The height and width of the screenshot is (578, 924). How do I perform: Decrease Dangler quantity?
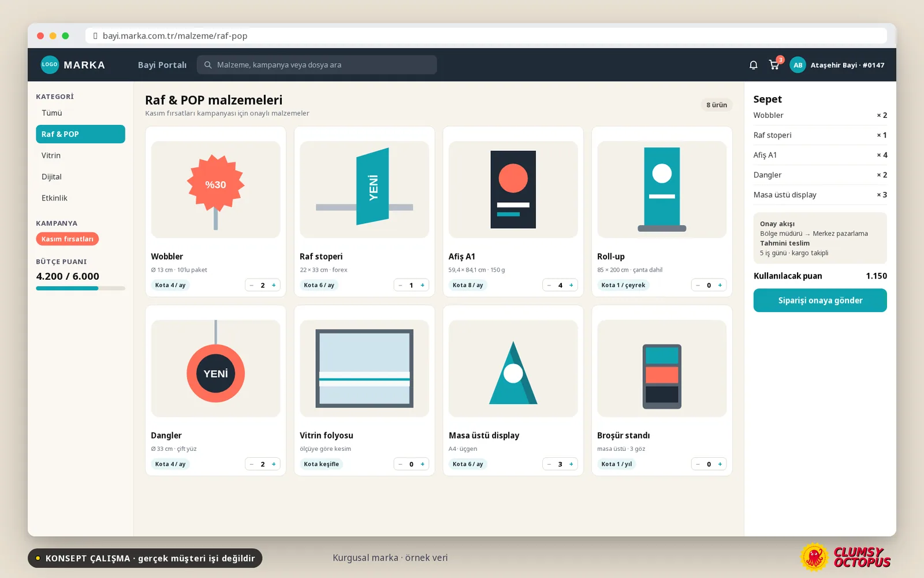(x=252, y=464)
